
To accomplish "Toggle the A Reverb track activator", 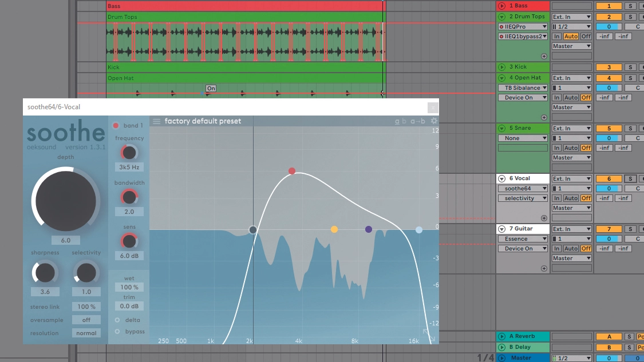I will (x=609, y=337).
